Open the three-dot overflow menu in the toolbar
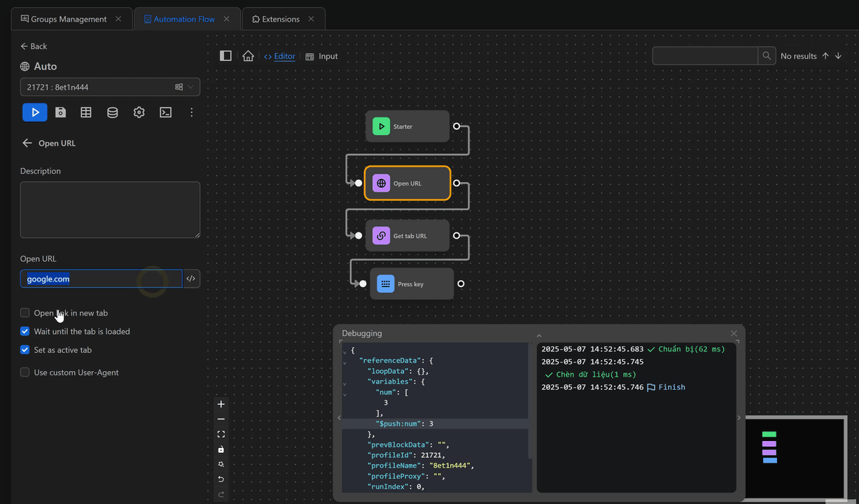The width and height of the screenshot is (859, 504). coord(192,112)
